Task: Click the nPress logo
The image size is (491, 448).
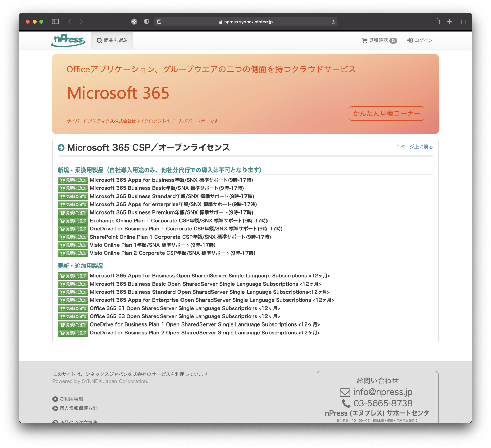Action: (68, 40)
